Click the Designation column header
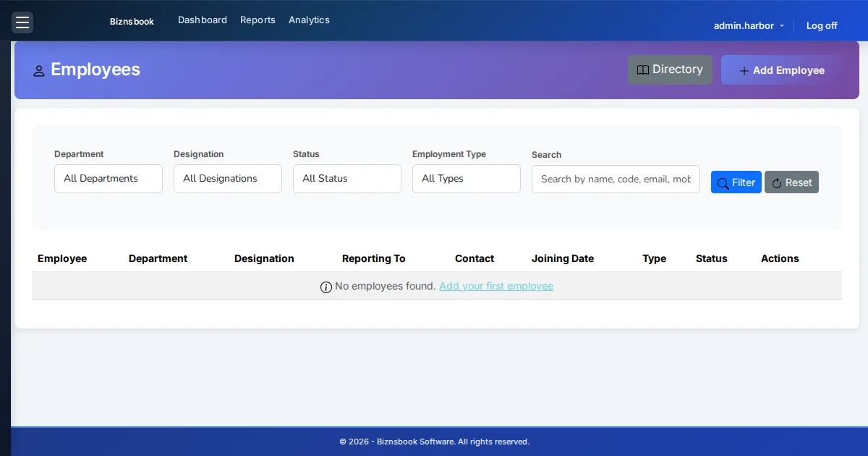 click(x=264, y=258)
